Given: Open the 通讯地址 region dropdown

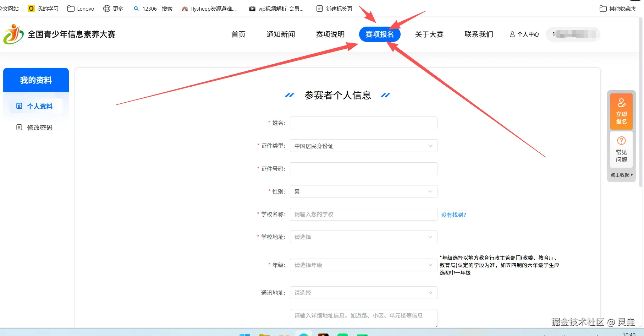Looking at the screenshot, I should point(363,293).
